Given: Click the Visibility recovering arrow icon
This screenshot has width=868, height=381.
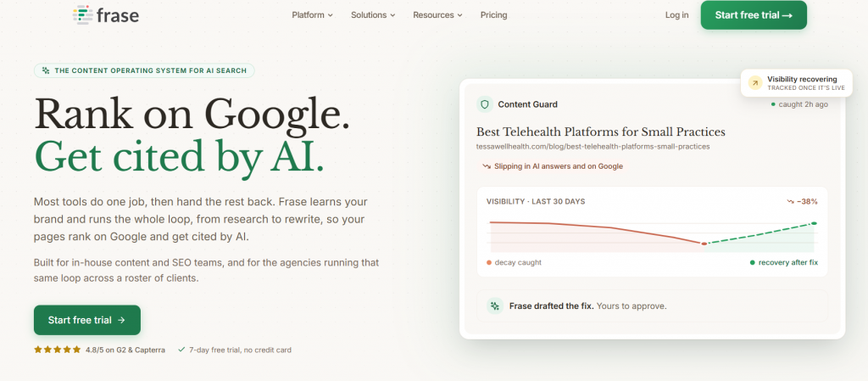Looking at the screenshot, I should pyautogui.click(x=755, y=82).
